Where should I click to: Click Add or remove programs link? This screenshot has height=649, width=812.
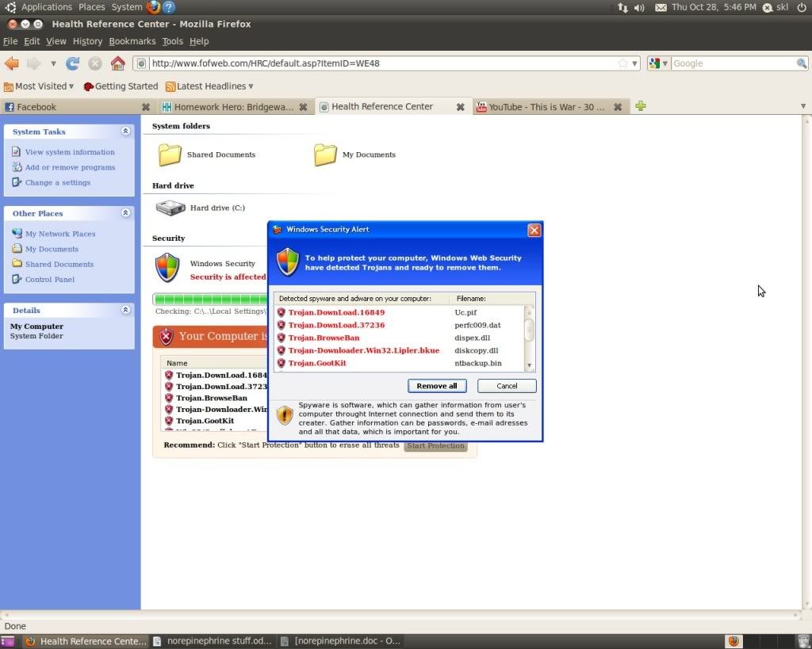(70, 167)
